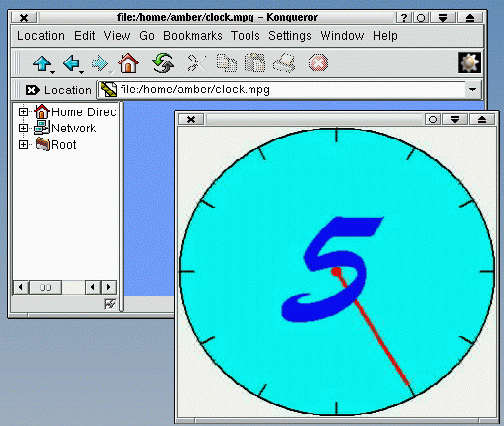Open the Home directory icon in the toolbar
504x426 pixels.
coord(128,63)
